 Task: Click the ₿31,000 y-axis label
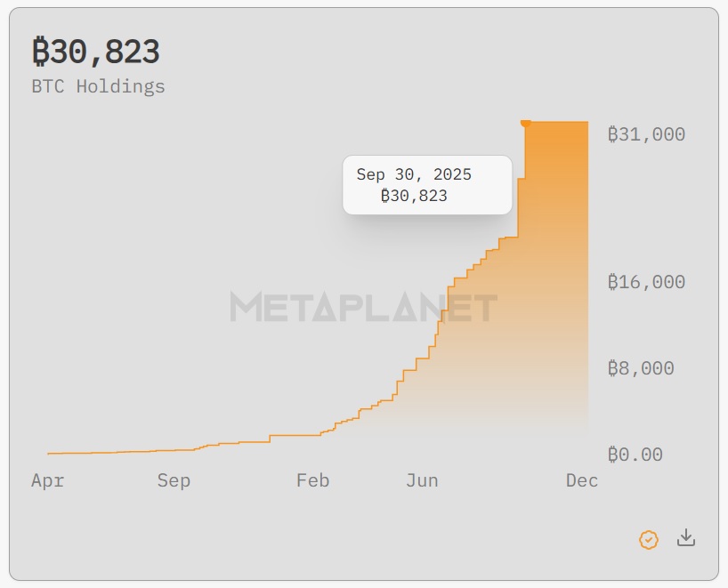[x=646, y=134]
